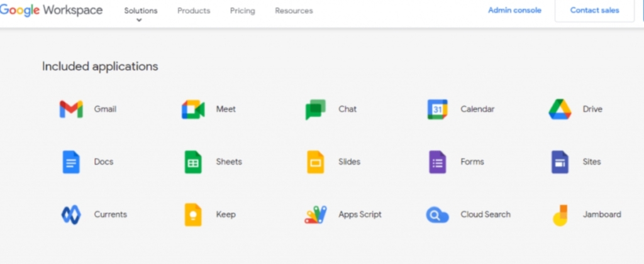
Task: Click the Gmail envelope icon
Action: (x=71, y=109)
